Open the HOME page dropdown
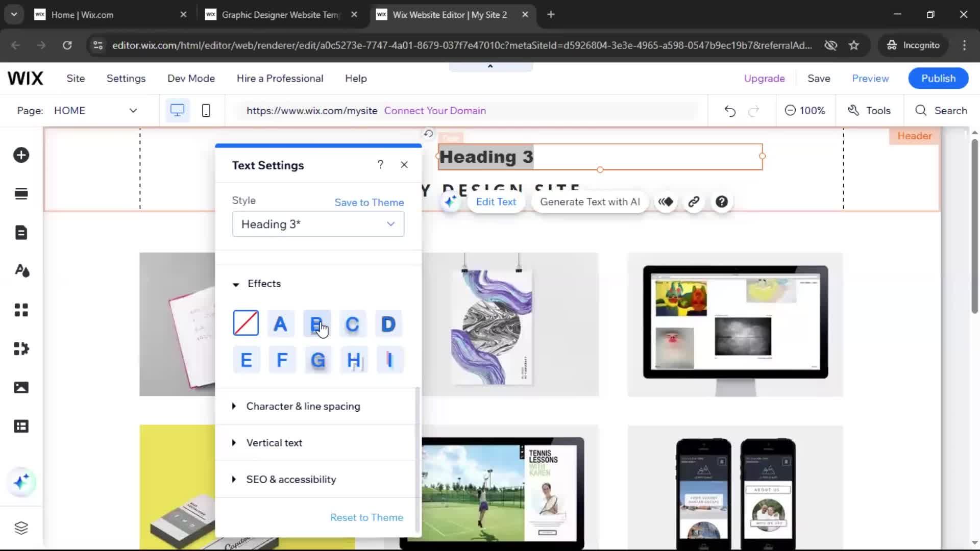 [95, 111]
